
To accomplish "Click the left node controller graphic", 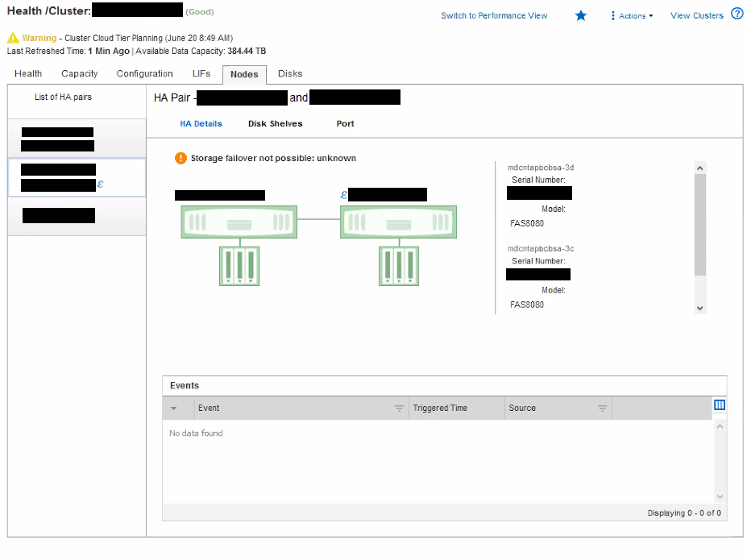I will (x=239, y=222).
